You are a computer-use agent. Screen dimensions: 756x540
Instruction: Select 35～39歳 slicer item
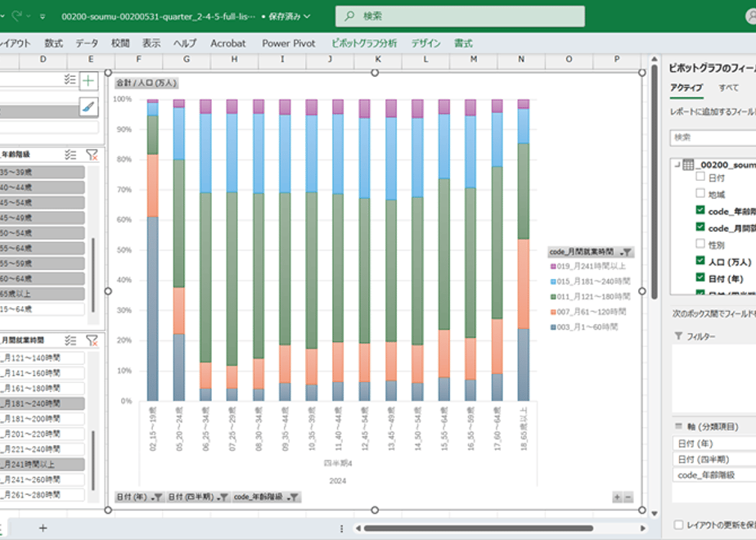43,172
